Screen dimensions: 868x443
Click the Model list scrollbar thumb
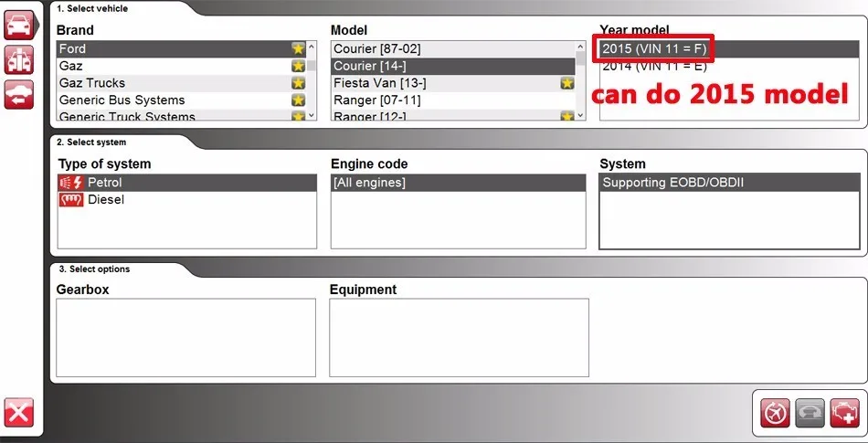point(580,58)
